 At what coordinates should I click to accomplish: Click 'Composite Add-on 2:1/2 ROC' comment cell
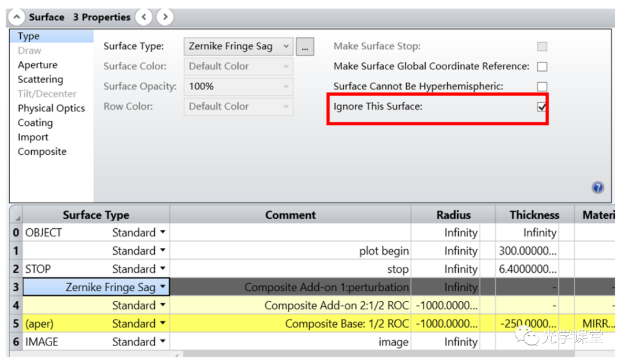[291, 305]
